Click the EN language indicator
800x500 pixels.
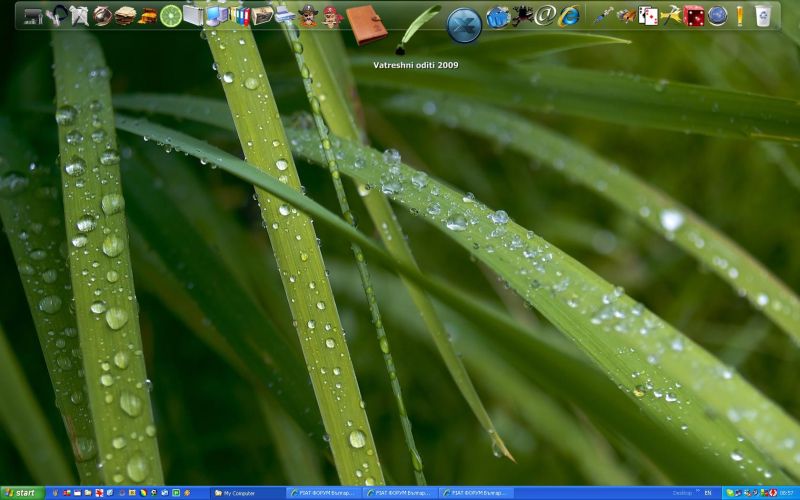coord(708,493)
